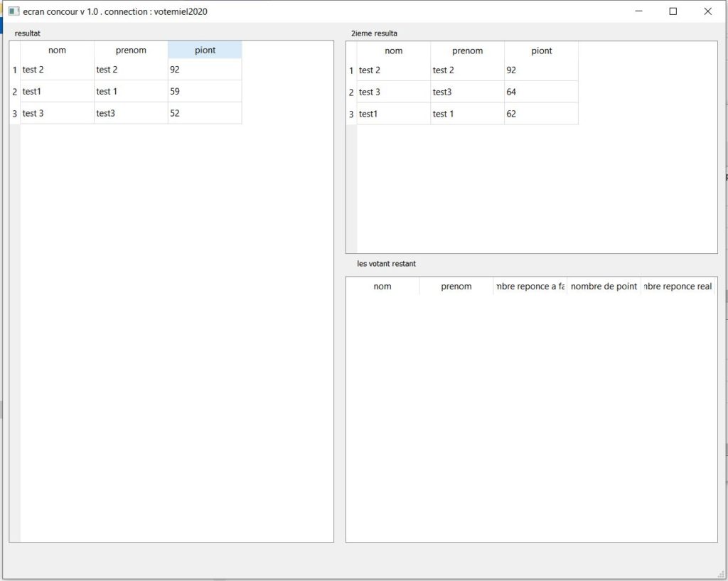
Task: Maximize the ecran concour window
Action: [673, 11]
